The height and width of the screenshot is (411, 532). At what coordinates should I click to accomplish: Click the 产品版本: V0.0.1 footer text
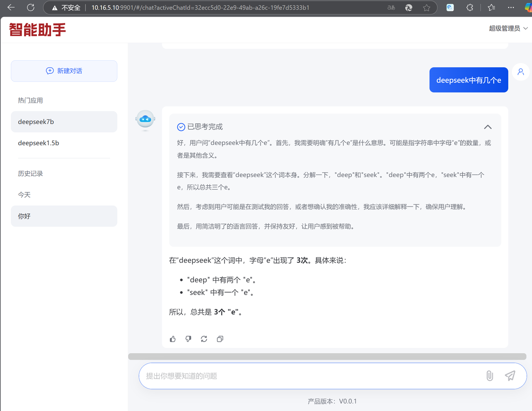[332, 401]
